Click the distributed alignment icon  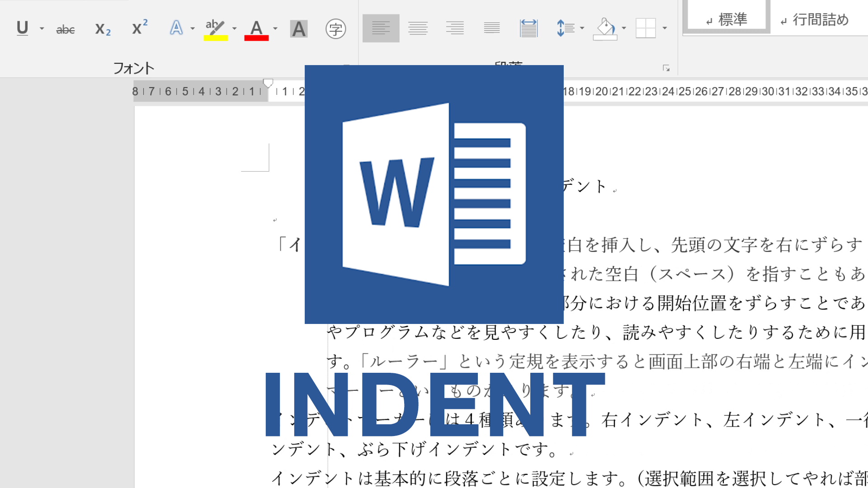528,28
